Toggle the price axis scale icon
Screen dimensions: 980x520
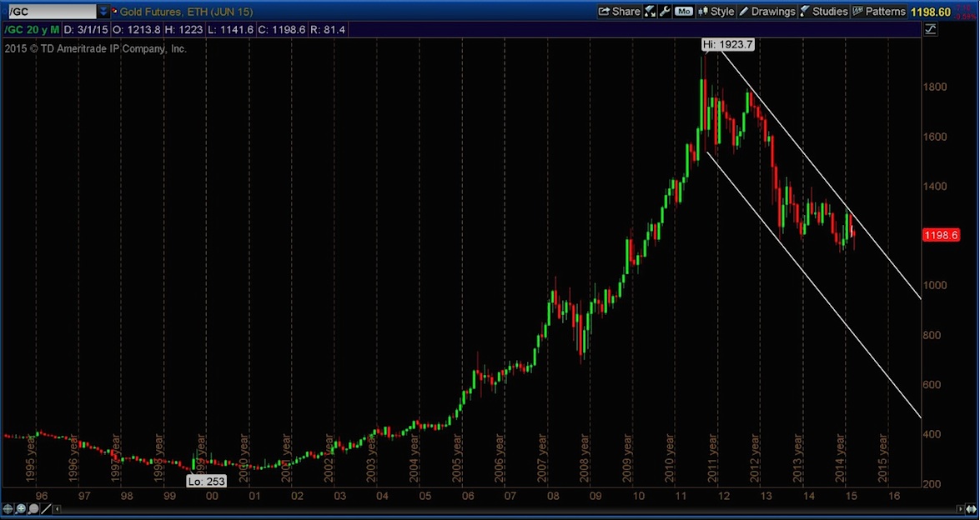coord(931,28)
